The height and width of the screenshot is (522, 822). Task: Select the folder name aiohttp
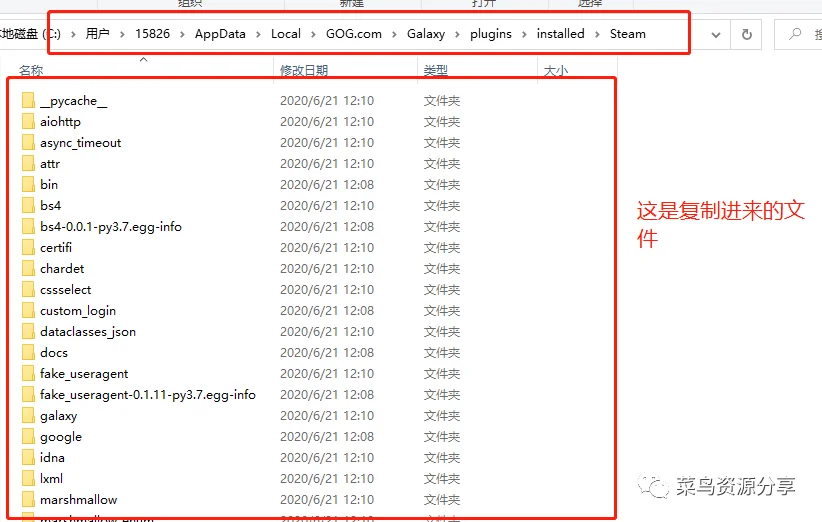[x=60, y=122]
